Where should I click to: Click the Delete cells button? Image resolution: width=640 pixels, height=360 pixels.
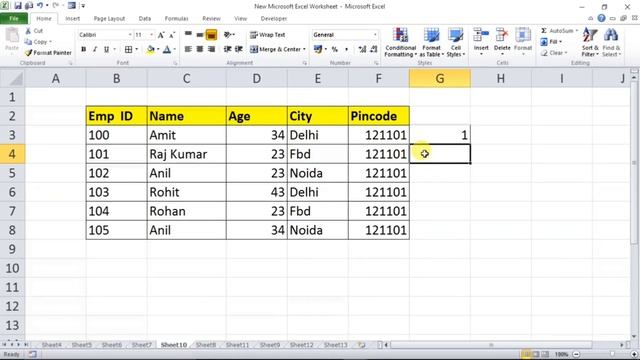coord(502,42)
